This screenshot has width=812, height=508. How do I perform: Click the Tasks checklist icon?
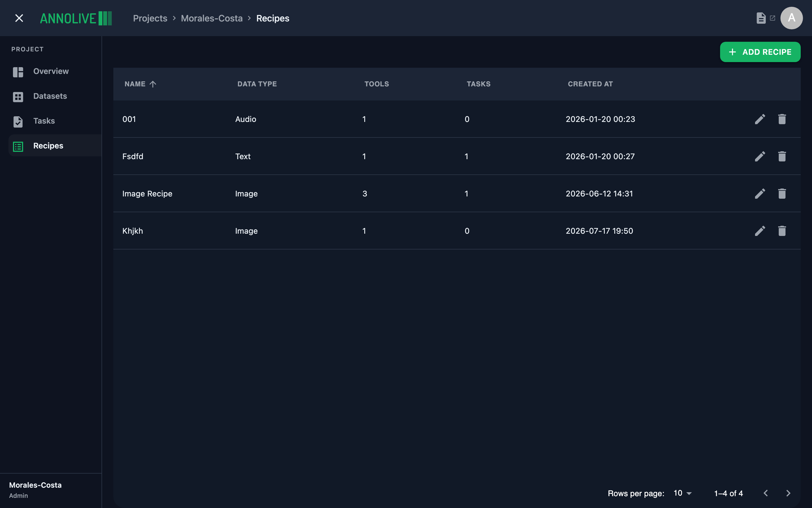click(18, 122)
